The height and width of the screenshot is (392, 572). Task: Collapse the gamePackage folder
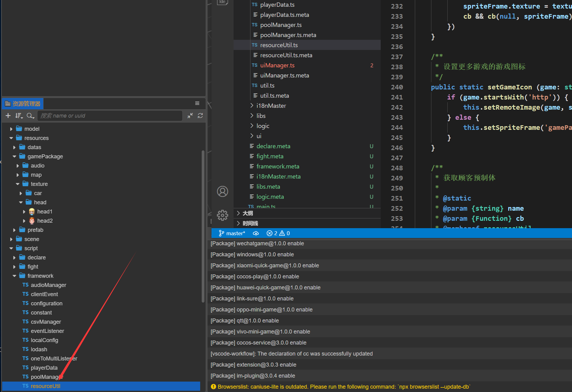pyautogui.click(x=14, y=156)
